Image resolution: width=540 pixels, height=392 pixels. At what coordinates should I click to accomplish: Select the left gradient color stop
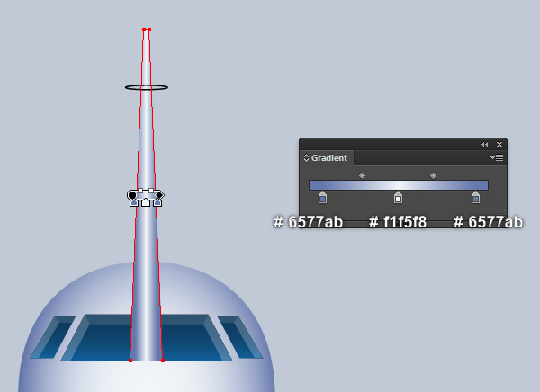click(x=322, y=198)
